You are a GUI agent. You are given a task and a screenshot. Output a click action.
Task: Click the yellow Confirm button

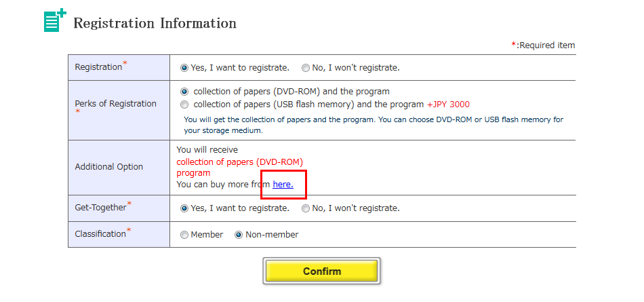[x=321, y=271]
